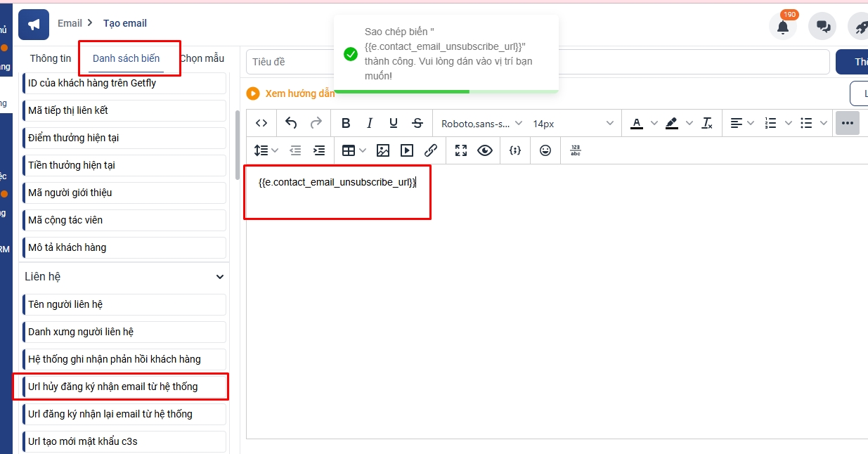The width and height of the screenshot is (868, 454).
Task: Copy the Tên người liên hệ variable
Action: (124, 304)
